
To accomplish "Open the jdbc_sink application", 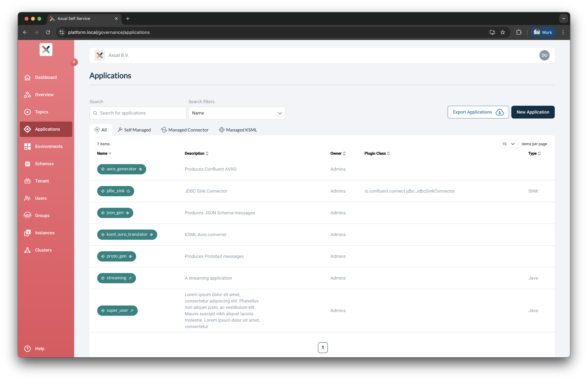I will coord(115,191).
